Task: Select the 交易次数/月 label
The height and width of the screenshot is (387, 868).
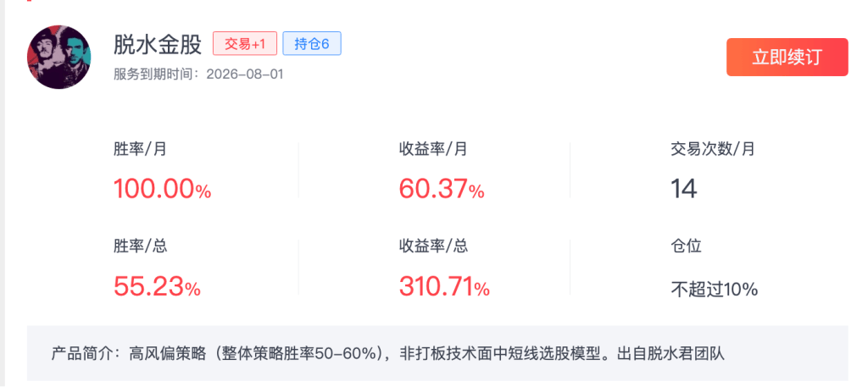Action: pos(713,149)
